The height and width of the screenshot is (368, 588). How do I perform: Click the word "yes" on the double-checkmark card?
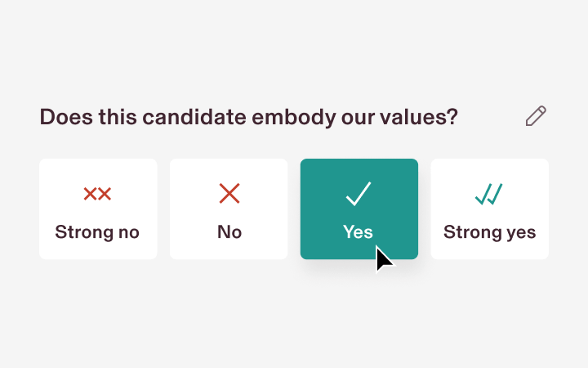click(520, 232)
